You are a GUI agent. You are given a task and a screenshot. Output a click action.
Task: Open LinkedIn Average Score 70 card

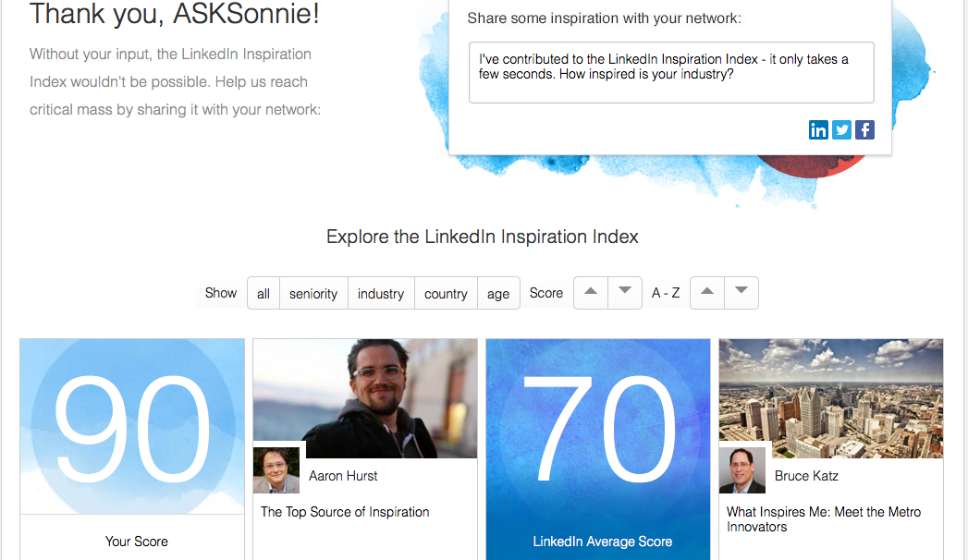[598, 449]
